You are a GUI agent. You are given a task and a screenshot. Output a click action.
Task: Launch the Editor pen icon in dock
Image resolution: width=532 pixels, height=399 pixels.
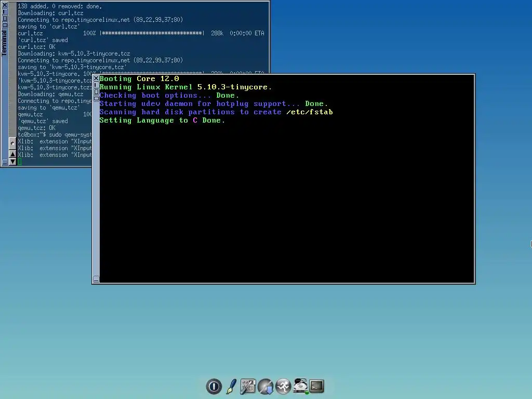pos(231,386)
